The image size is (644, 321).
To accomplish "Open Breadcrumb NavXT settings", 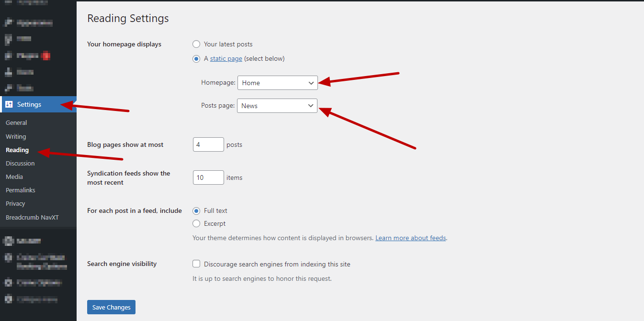I will click(32, 217).
